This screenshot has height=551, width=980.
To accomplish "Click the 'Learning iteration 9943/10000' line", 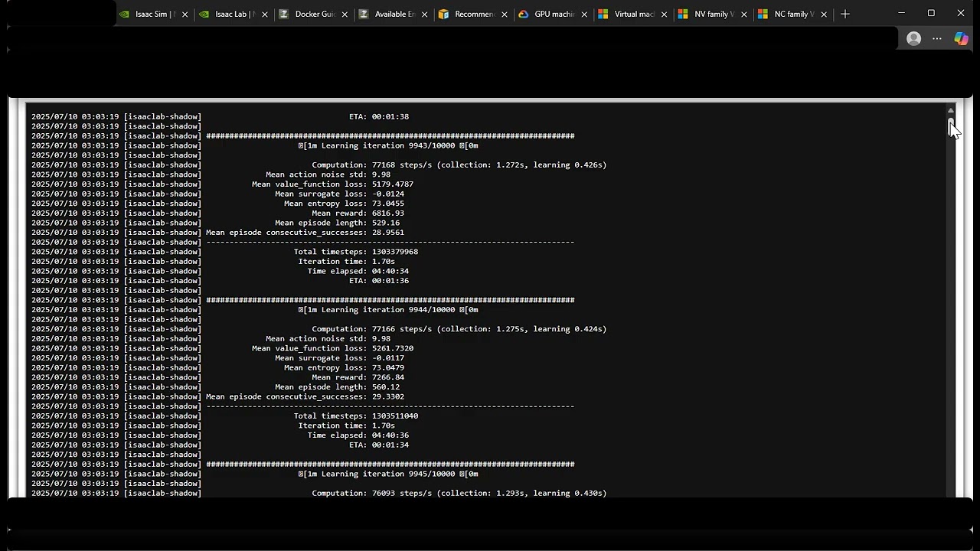I will (388, 145).
